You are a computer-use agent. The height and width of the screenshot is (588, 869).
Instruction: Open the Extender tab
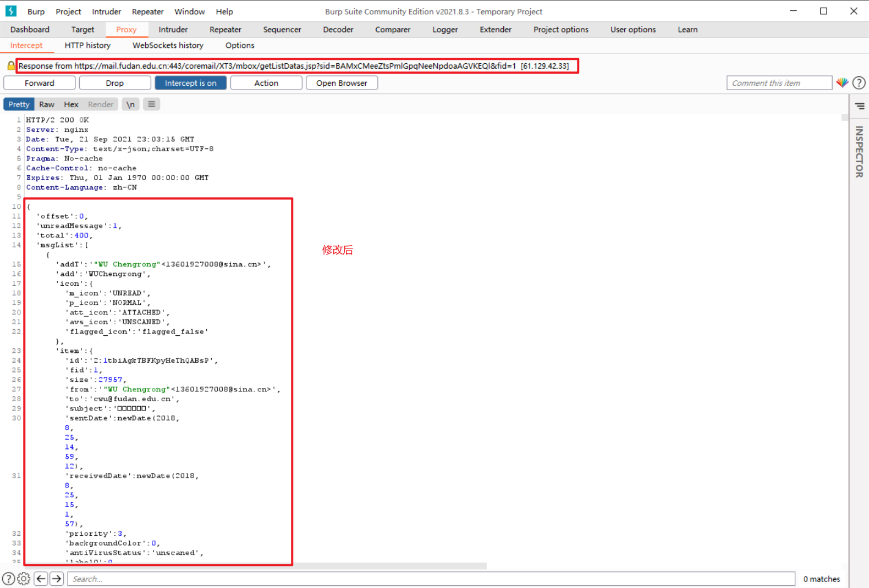point(496,30)
